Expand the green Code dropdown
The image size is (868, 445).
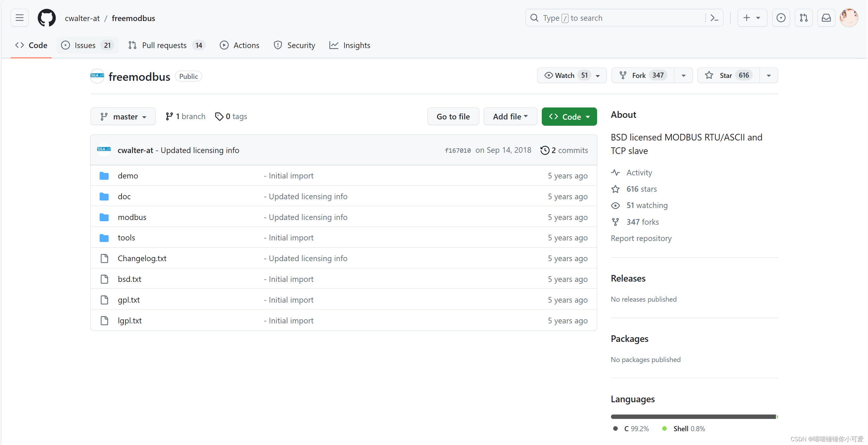coord(569,117)
